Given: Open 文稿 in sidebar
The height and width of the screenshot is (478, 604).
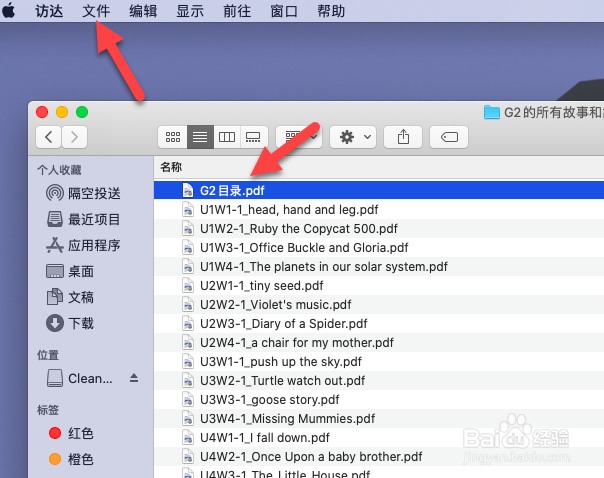Looking at the screenshot, I should [x=70, y=297].
